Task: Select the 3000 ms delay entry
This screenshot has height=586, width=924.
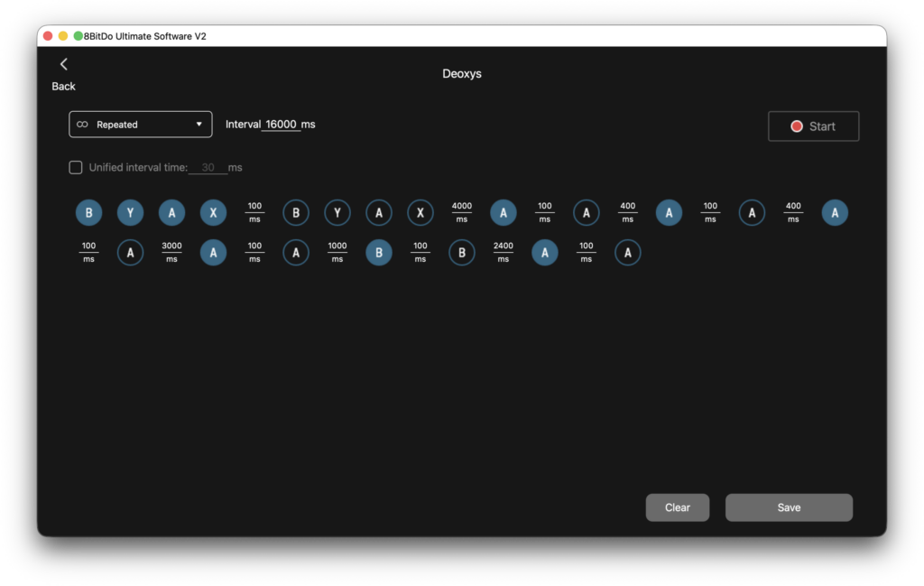Action: (171, 253)
